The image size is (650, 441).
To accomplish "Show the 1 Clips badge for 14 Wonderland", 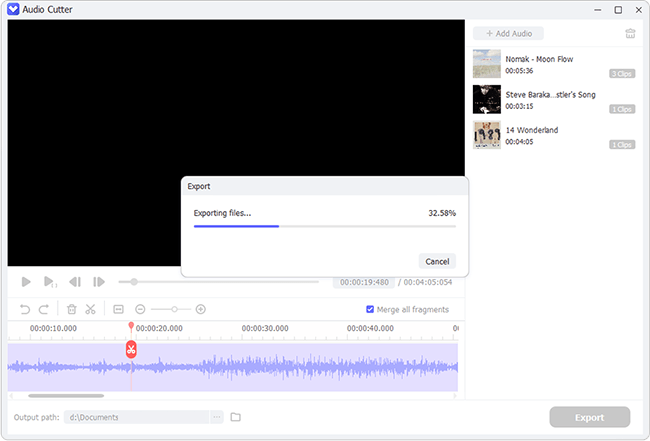I will coord(622,145).
